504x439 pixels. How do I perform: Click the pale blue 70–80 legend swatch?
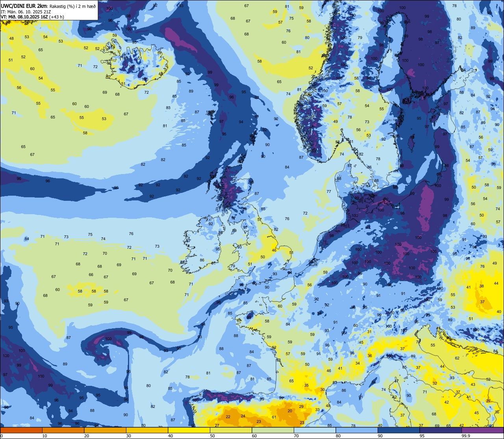pos(315,430)
